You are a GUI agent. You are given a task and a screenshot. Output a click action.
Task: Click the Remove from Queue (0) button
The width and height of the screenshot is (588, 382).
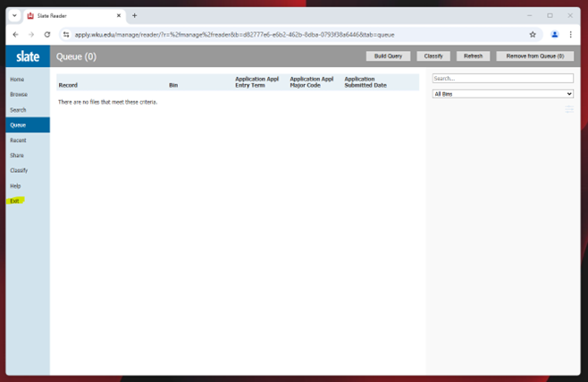pyautogui.click(x=534, y=56)
